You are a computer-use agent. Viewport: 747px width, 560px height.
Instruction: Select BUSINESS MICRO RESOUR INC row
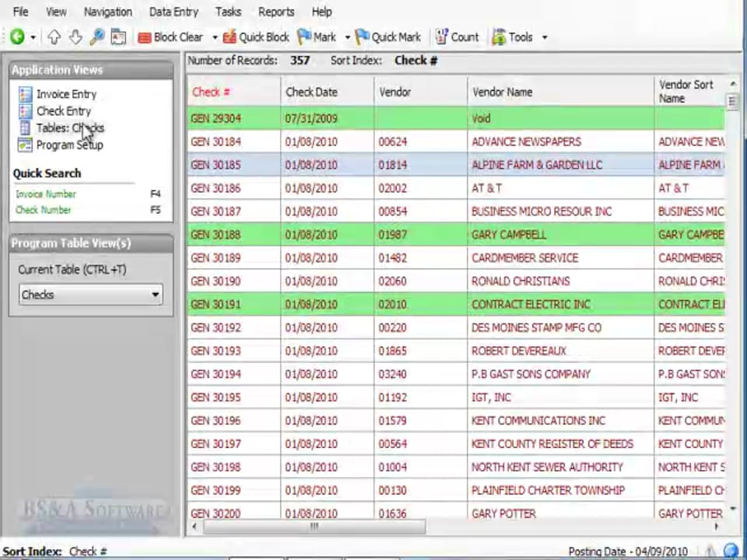(456, 211)
